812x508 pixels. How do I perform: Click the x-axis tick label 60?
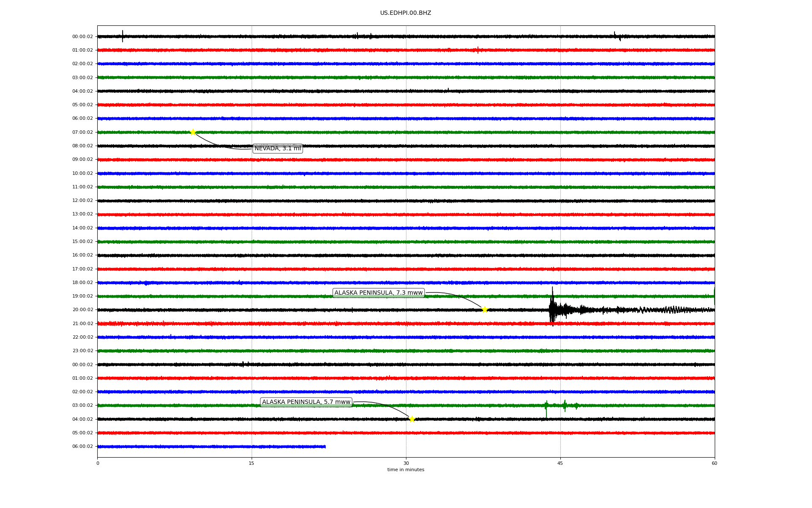point(714,463)
